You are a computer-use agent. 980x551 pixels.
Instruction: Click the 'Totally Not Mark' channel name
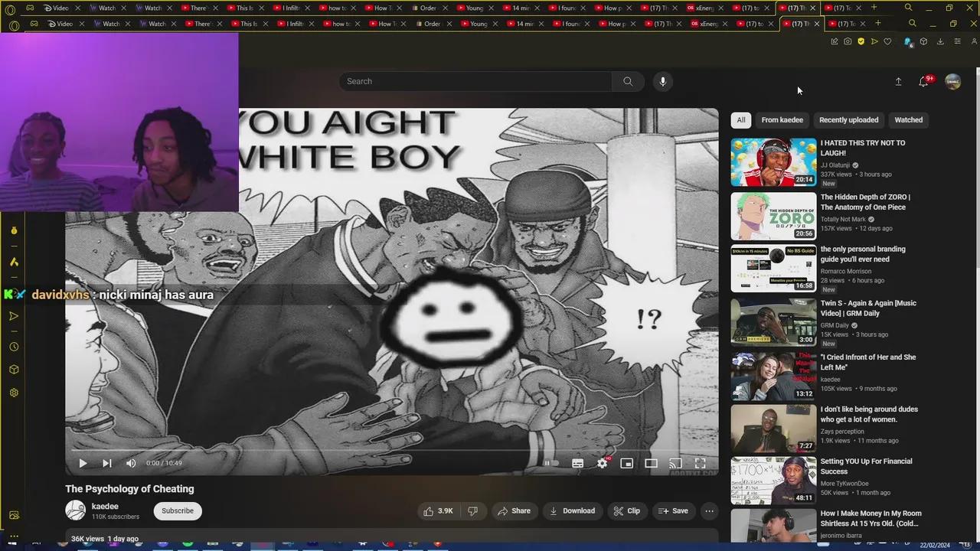[843, 220]
